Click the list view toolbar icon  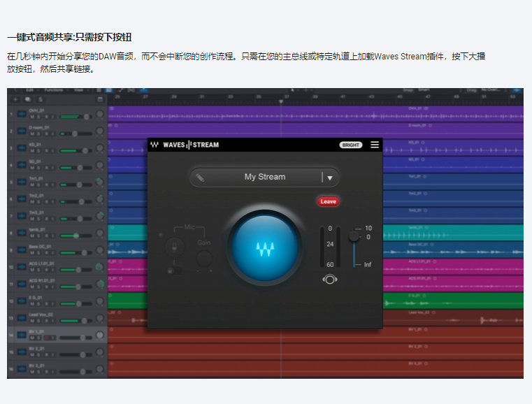pyautogui.click(x=99, y=90)
